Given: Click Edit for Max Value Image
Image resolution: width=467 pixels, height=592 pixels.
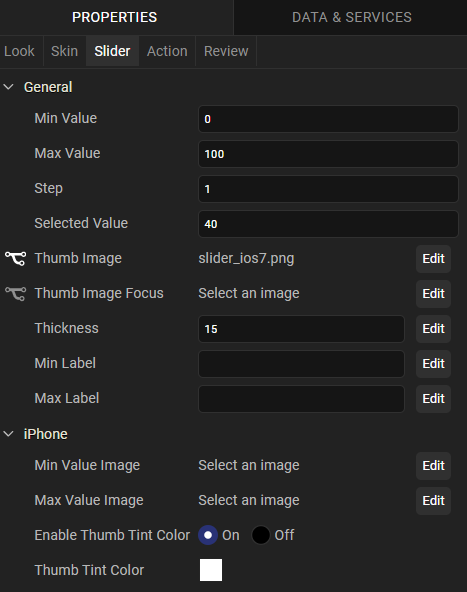Looking at the screenshot, I should tap(433, 501).
